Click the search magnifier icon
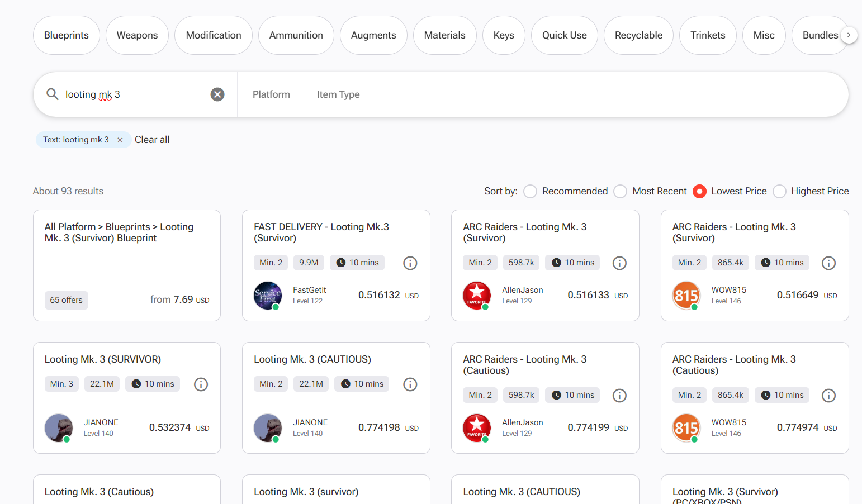862x504 pixels. pyautogui.click(x=53, y=94)
